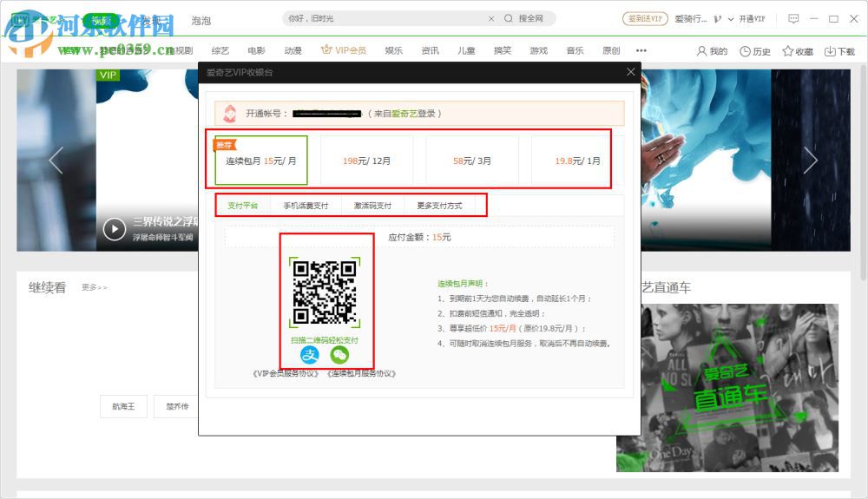Image resolution: width=868 pixels, height=499 pixels.
Task: Click 搜全网 search button
Action: (530, 19)
